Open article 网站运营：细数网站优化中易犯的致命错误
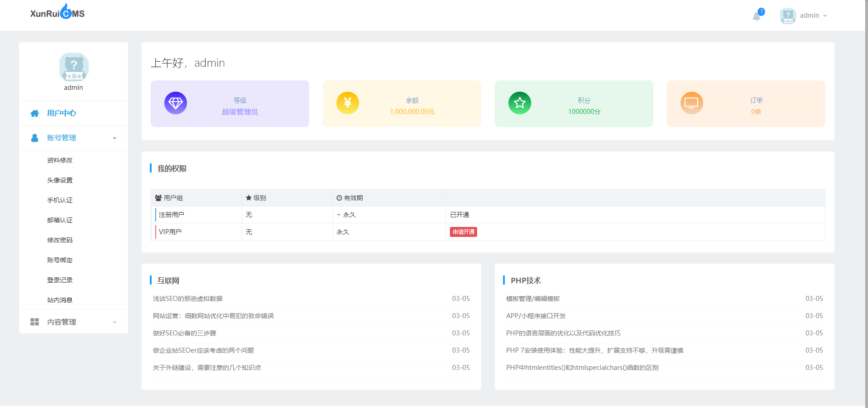868x408 pixels. click(213, 316)
